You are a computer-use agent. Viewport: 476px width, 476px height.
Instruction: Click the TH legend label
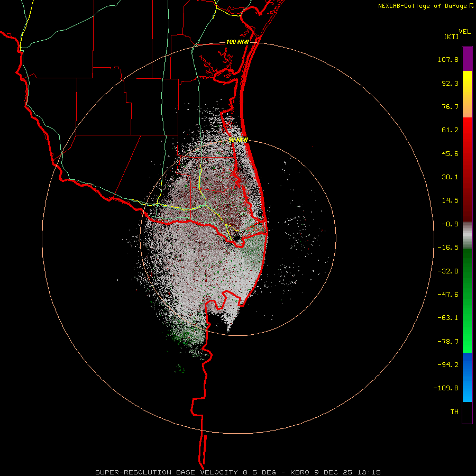[454, 412]
